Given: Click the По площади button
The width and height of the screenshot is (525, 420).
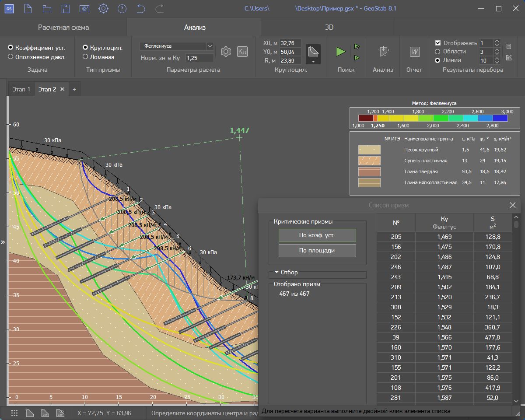Looking at the screenshot, I should click(317, 251).
